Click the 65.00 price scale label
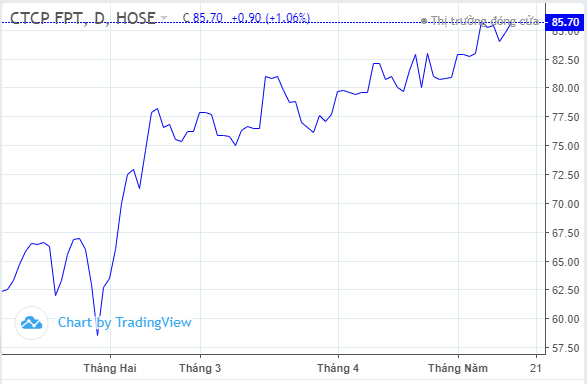The height and width of the screenshot is (384, 587). click(566, 262)
